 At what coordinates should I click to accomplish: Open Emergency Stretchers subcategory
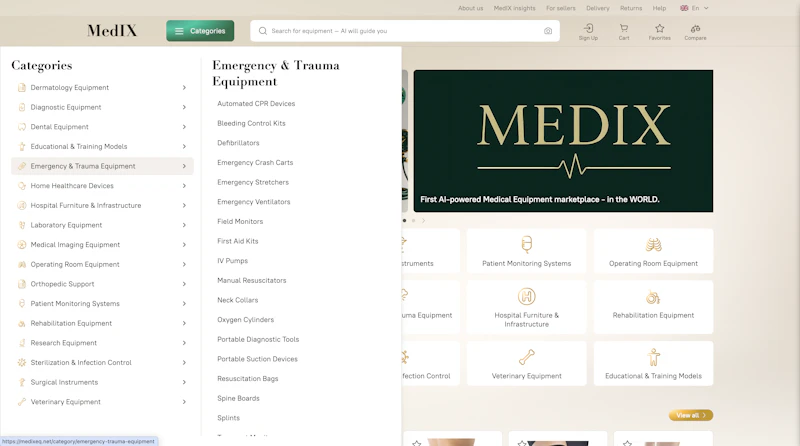pos(253,182)
